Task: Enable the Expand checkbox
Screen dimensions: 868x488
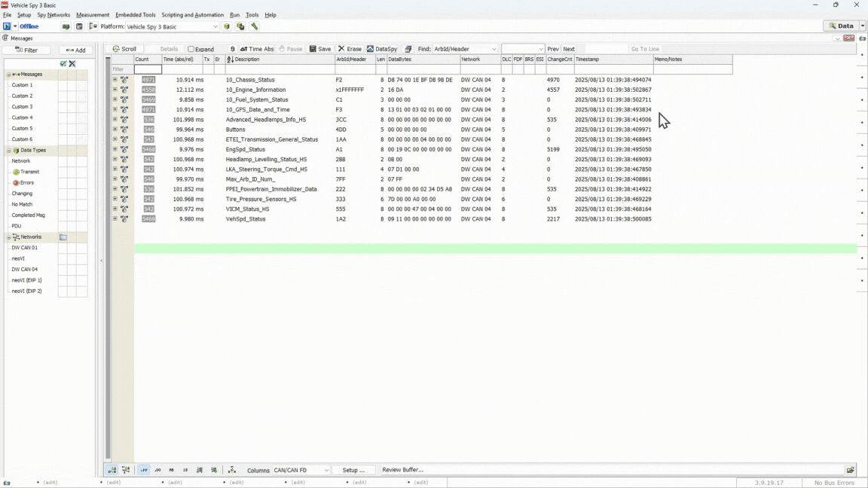Action: (x=191, y=50)
